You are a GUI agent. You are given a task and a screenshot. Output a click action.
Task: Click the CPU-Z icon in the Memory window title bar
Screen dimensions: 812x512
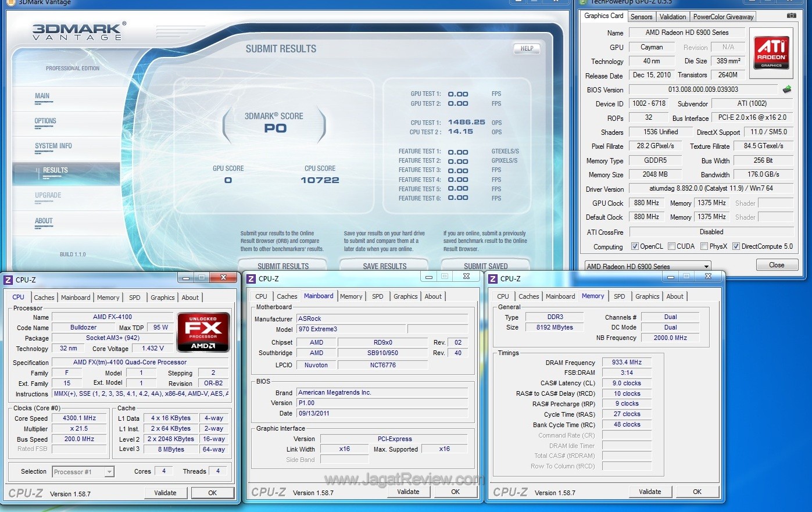tap(494, 279)
